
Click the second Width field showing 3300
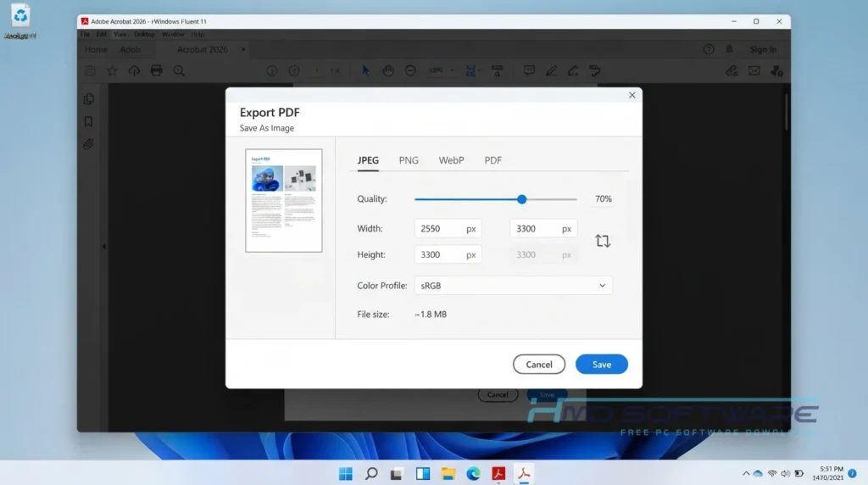pos(543,229)
